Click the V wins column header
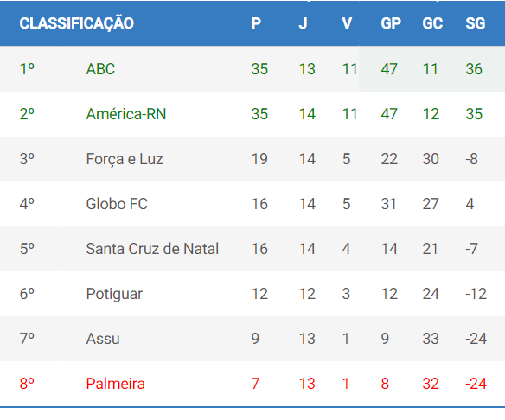505x420 pixels. pos(347,23)
